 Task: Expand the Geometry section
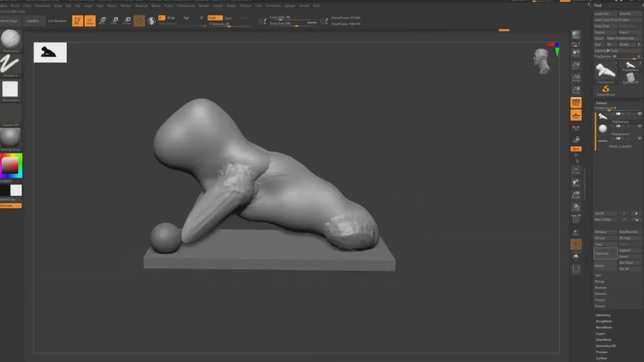[603, 315]
